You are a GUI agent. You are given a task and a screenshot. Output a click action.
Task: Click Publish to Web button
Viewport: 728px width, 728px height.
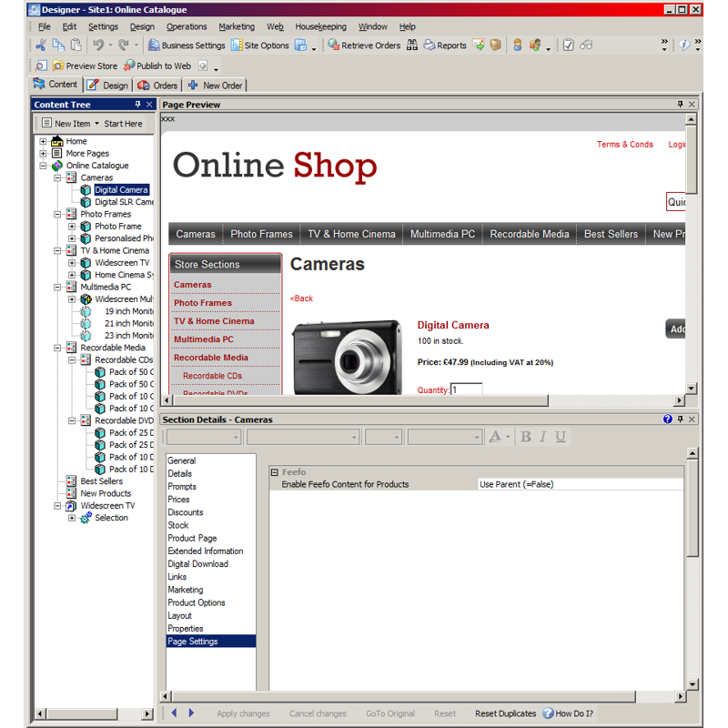(157, 66)
